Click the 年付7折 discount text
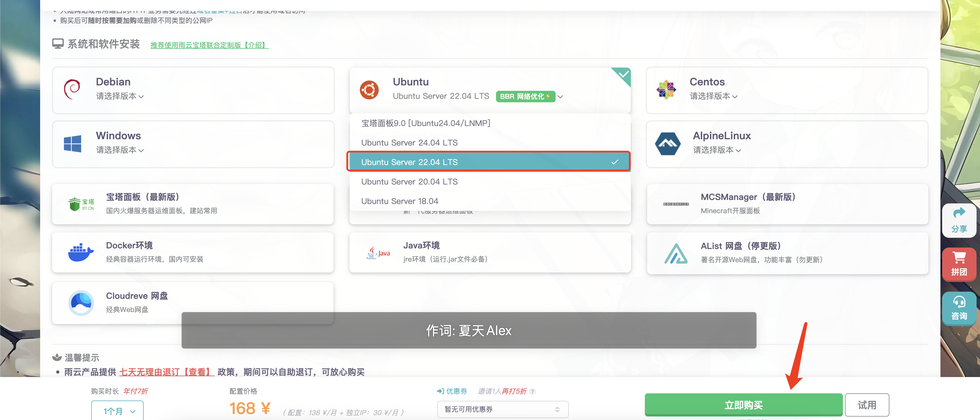Screen dimensions: 980x420 point(135,391)
